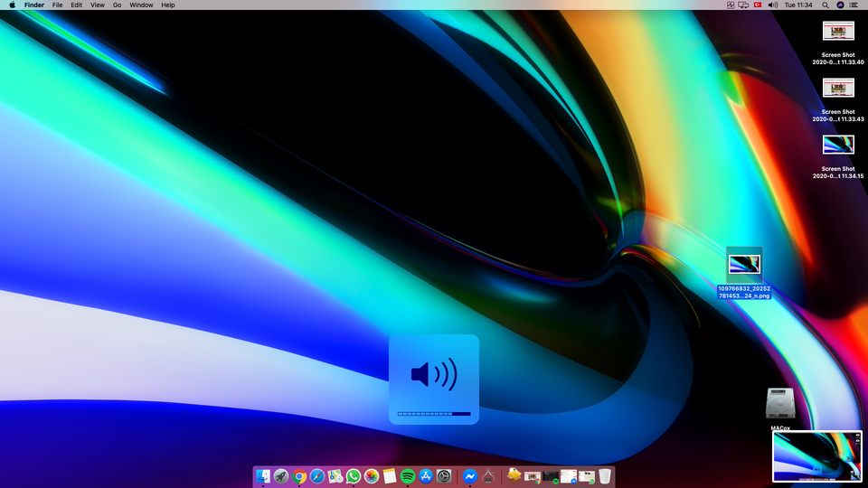Open the Go menu

tap(118, 5)
